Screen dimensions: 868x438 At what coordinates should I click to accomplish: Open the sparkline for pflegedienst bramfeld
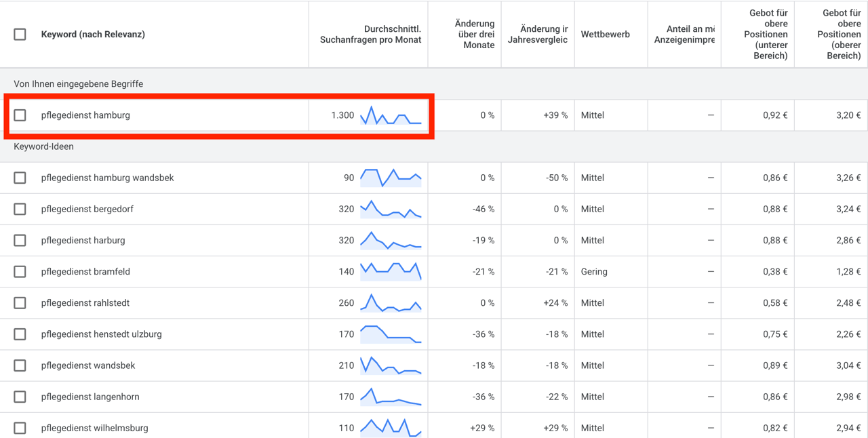click(391, 271)
